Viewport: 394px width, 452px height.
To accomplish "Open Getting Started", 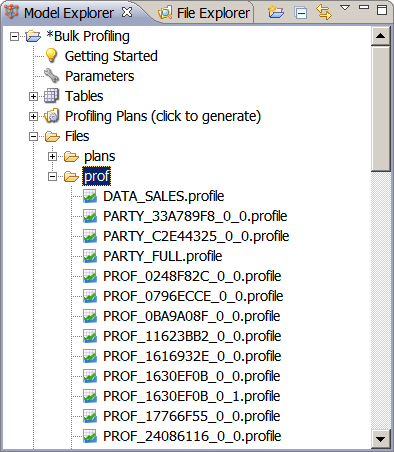I will tap(111, 56).
